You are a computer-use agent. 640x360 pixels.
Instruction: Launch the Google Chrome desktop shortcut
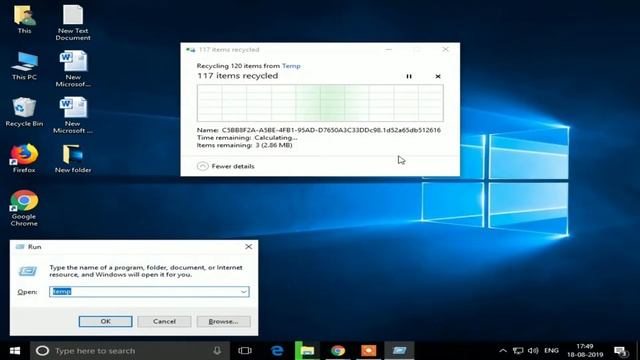[x=24, y=208]
